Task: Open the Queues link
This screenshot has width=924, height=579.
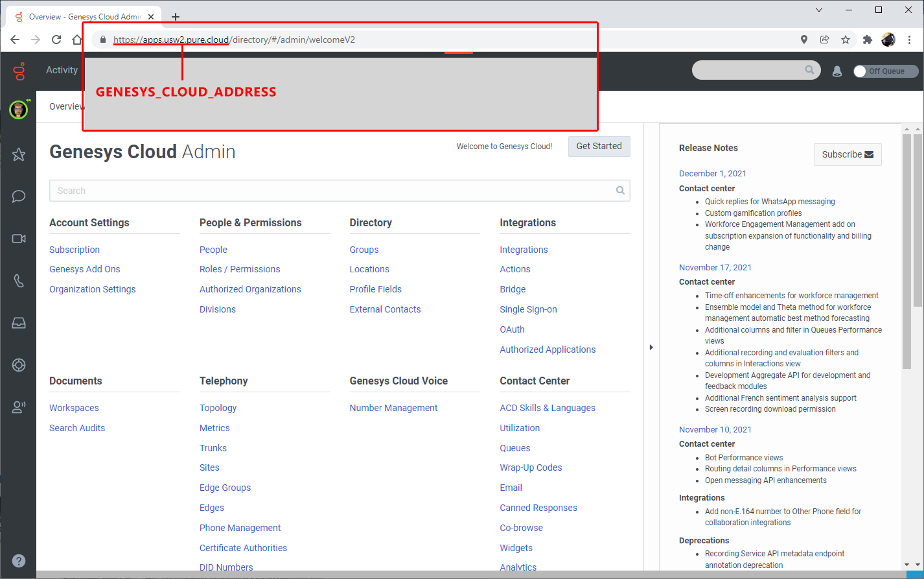Action: click(514, 448)
